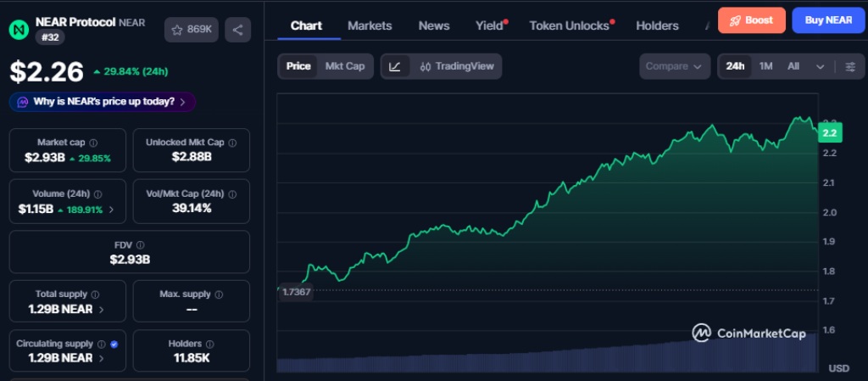Expand Volume (24h) details arrow
The image size is (868, 381).
point(111,210)
